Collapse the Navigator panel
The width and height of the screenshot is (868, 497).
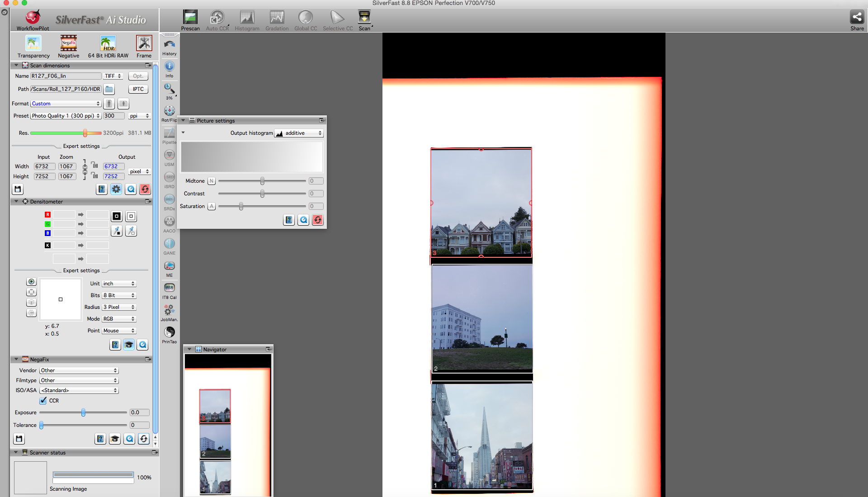(x=189, y=349)
